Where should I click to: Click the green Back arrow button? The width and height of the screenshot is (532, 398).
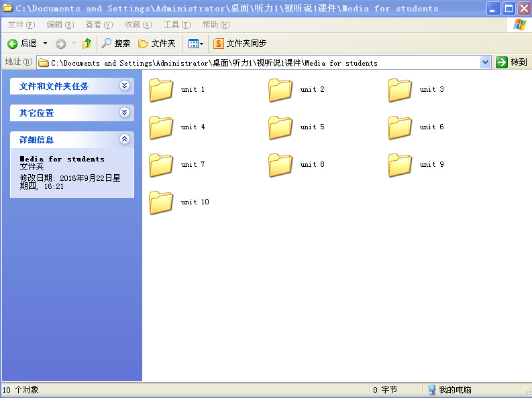coord(13,44)
